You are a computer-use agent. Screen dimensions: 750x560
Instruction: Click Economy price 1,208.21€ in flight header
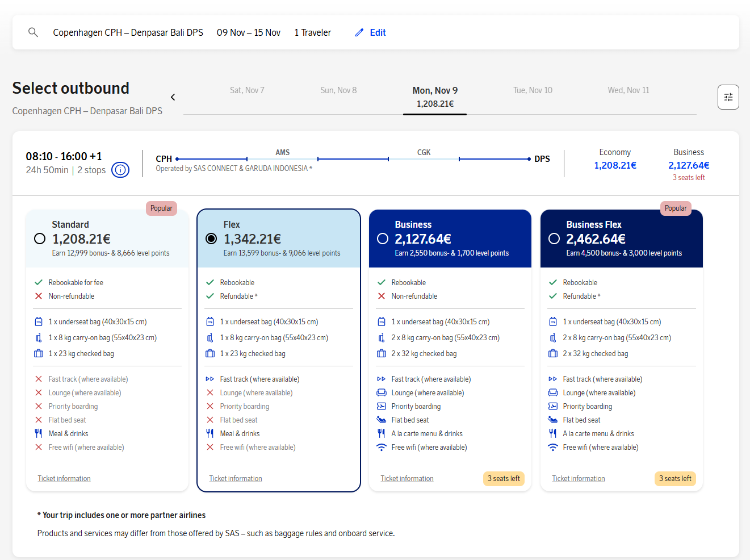click(x=615, y=165)
